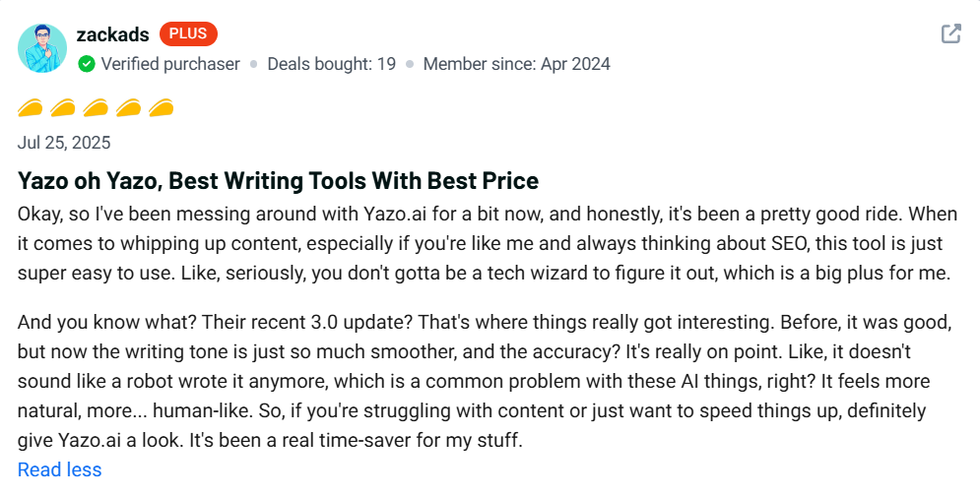Click the "Verified purchaser" label
This screenshot has height=497, width=980.
tap(170, 64)
